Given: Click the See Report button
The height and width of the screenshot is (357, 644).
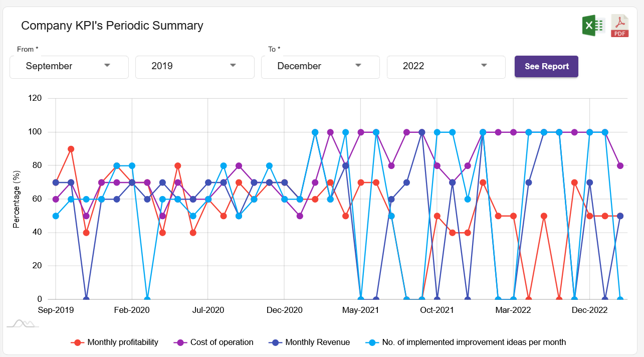Looking at the screenshot, I should click(x=546, y=66).
